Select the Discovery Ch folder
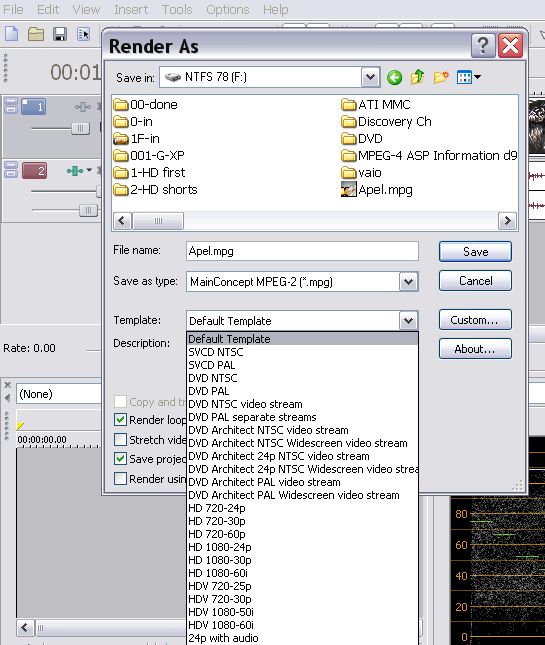 coord(387,122)
